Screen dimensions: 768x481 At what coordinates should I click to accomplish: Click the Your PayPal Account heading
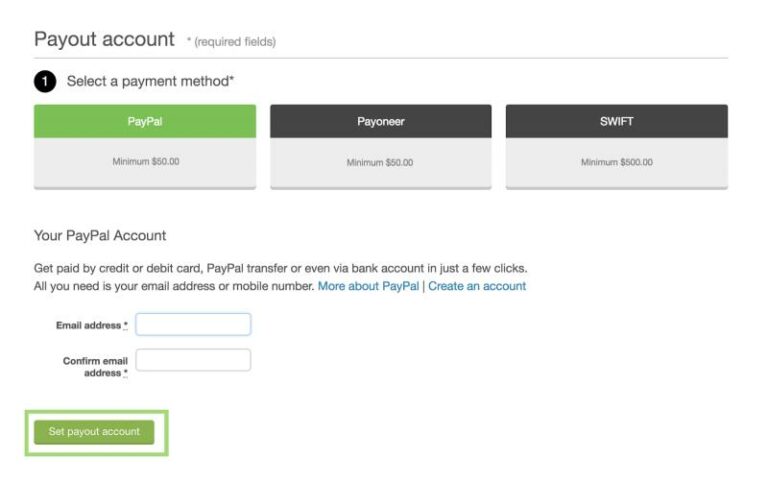100,236
